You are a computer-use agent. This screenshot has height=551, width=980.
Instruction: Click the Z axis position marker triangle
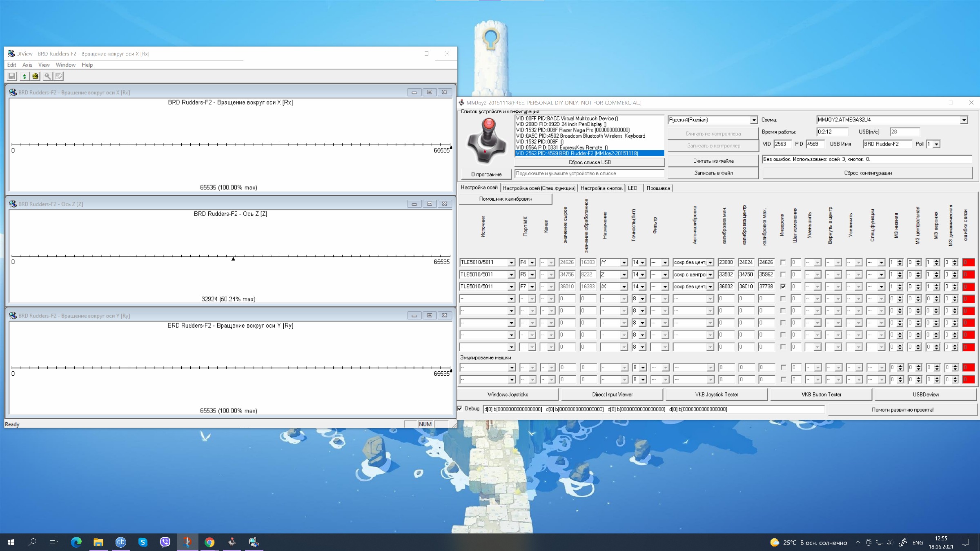click(x=233, y=259)
